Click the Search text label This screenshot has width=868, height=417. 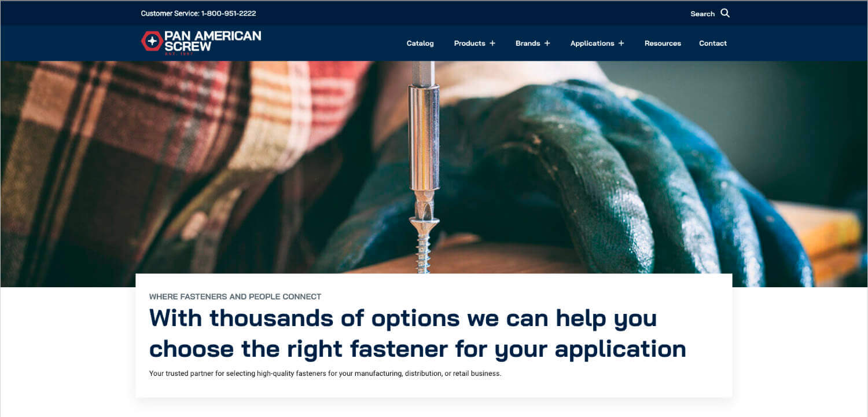(x=703, y=14)
